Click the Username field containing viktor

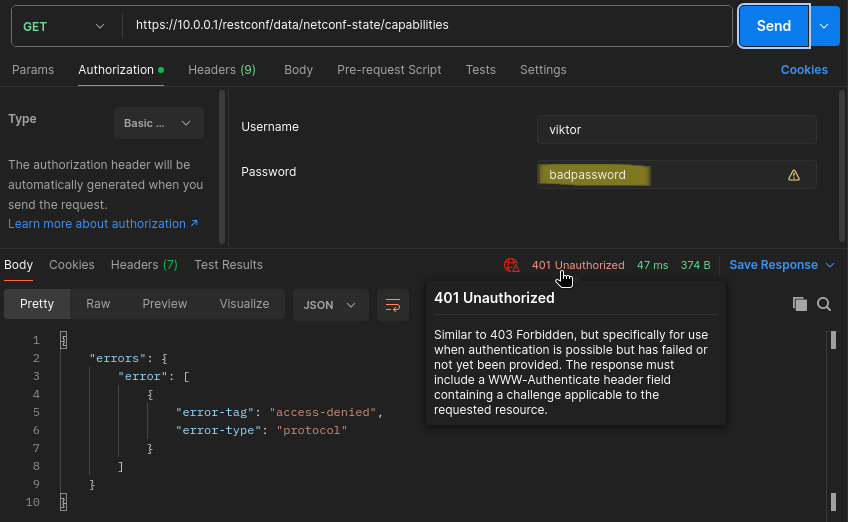(677, 130)
